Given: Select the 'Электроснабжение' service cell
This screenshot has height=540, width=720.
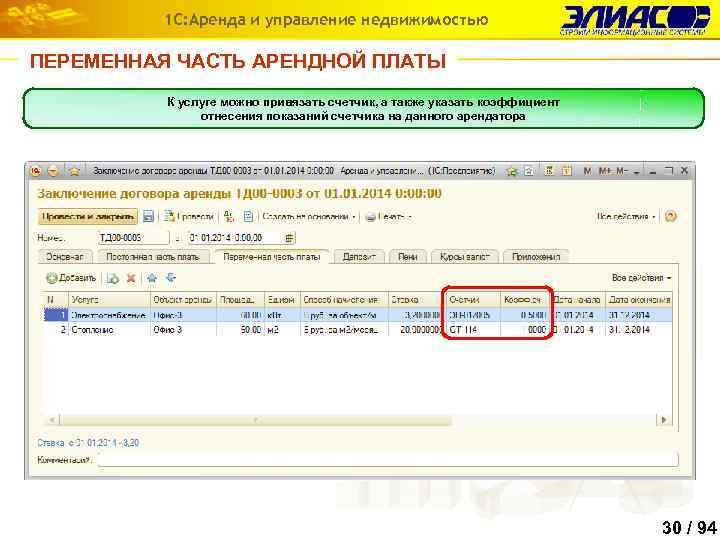Looking at the screenshot, I should (x=109, y=315).
